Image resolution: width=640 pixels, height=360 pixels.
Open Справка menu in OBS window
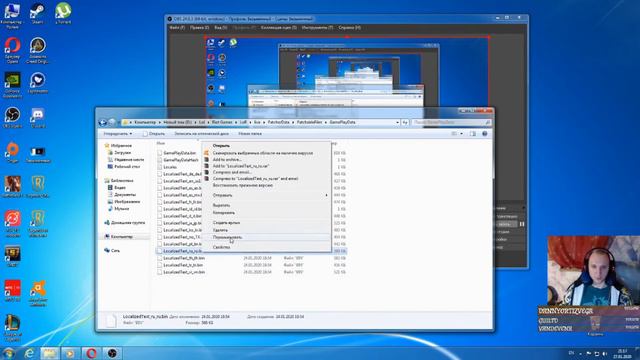coord(349,28)
